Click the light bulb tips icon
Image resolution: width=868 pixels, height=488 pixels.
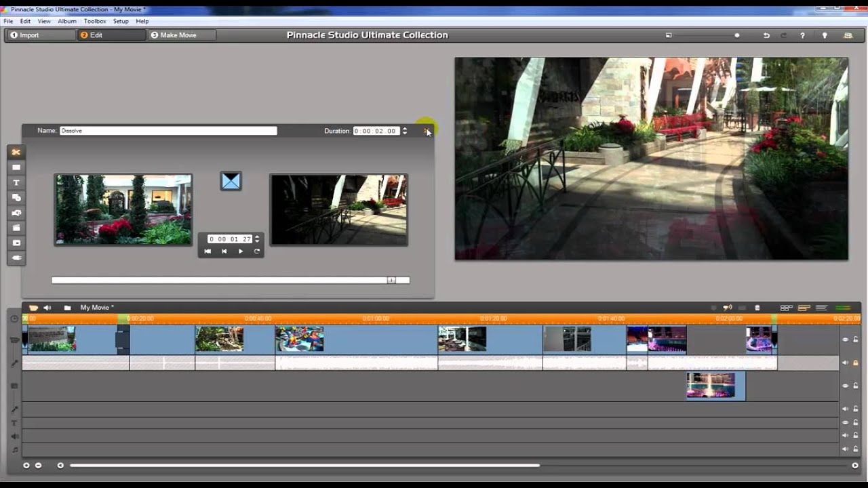pyautogui.click(x=825, y=35)
